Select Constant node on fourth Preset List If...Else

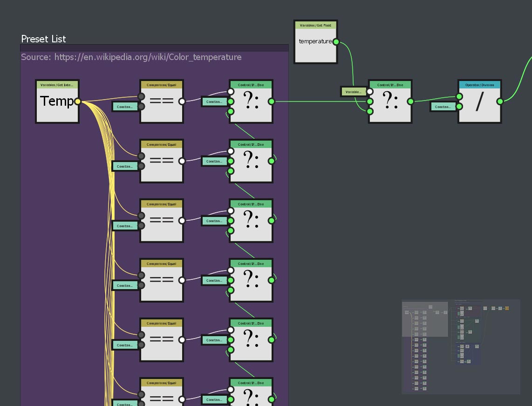214,280
